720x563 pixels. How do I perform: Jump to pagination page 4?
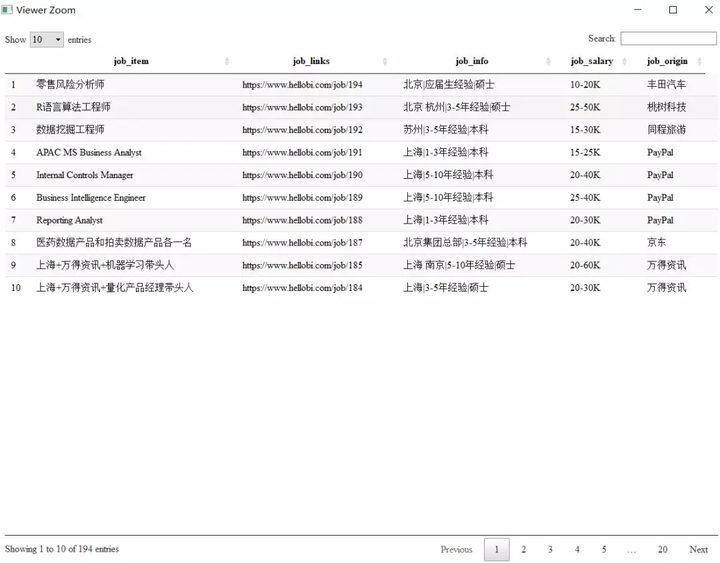[x=577, y=549]
